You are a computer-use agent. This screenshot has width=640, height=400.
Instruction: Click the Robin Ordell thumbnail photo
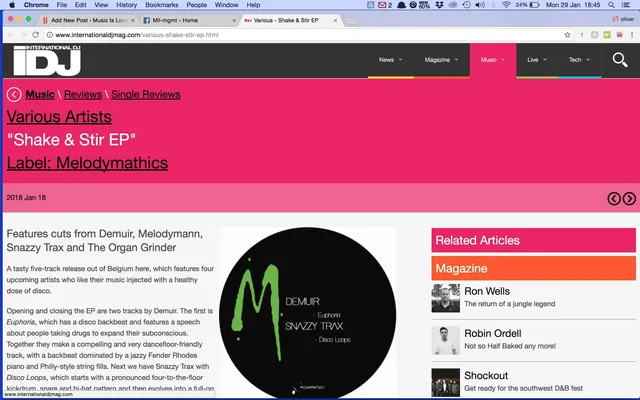pos(446,340)
